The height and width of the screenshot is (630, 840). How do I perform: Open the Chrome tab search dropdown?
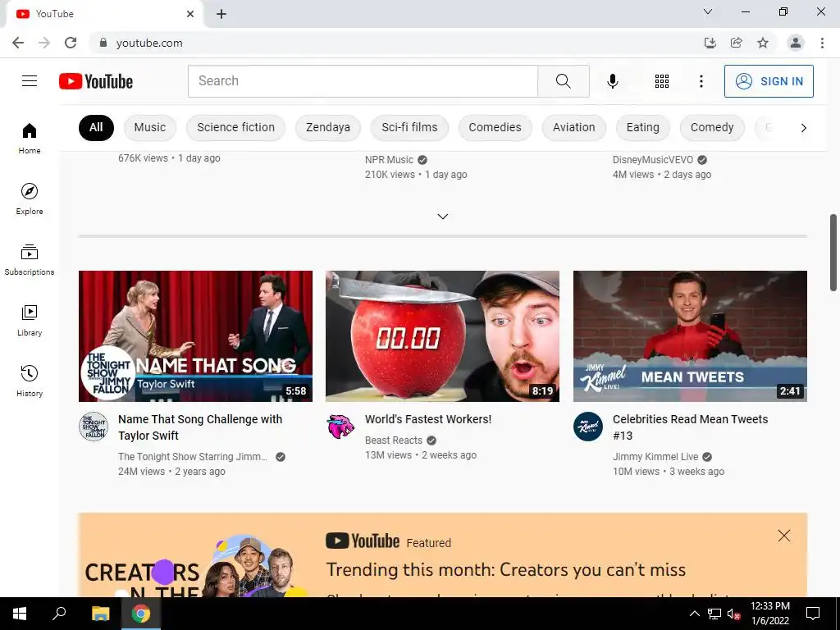(708, 11)
